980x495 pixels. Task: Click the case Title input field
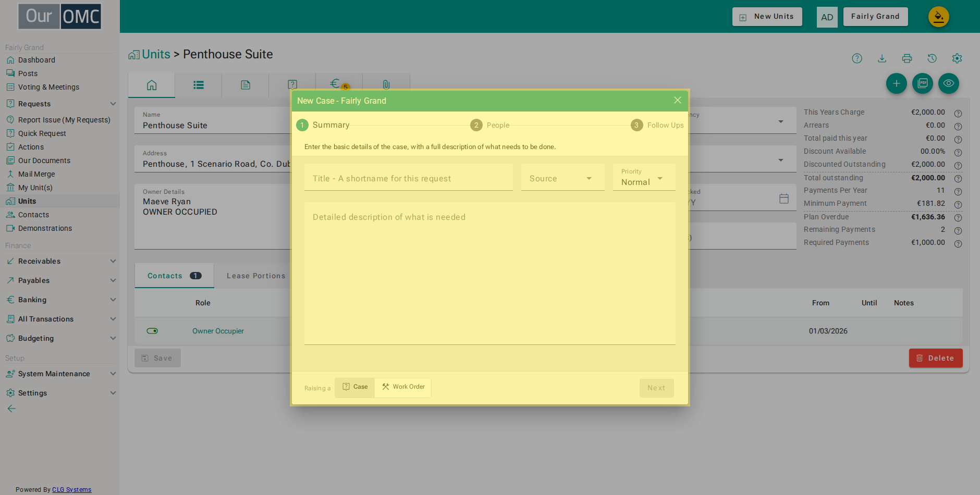coord(409,178)
